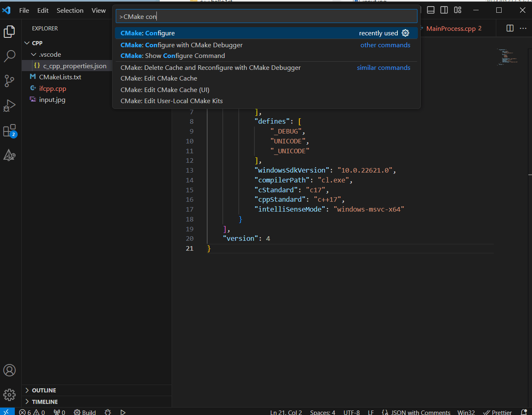Open the Search view in activity bar
Screen dimensions: 532x415
tap(9, 56)
